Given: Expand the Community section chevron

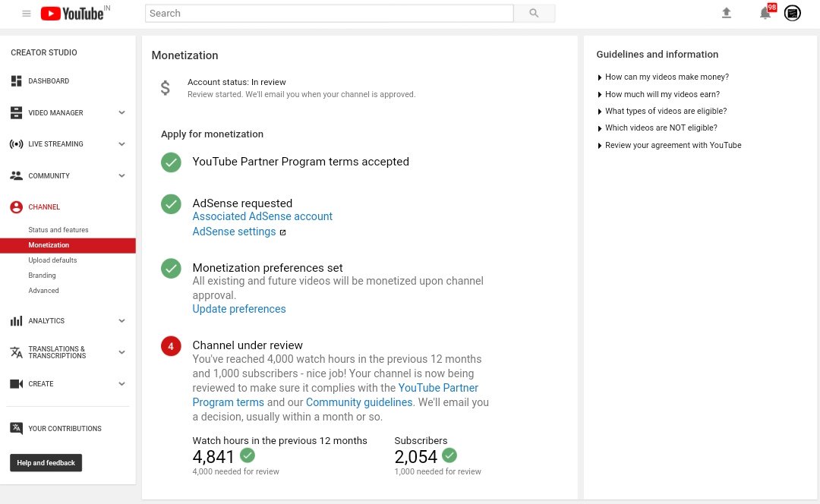Looking at the screenshot, I should 121,175.
